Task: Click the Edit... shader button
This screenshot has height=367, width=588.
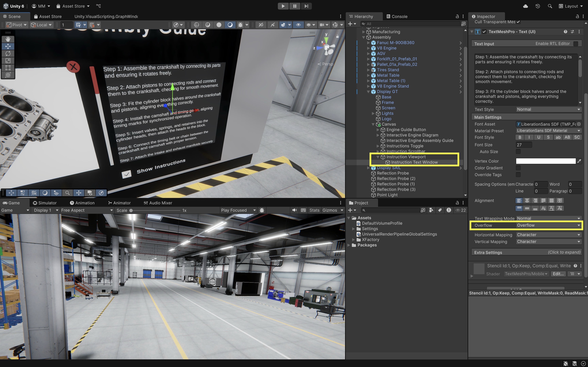Action: click(x=558, y=274)
